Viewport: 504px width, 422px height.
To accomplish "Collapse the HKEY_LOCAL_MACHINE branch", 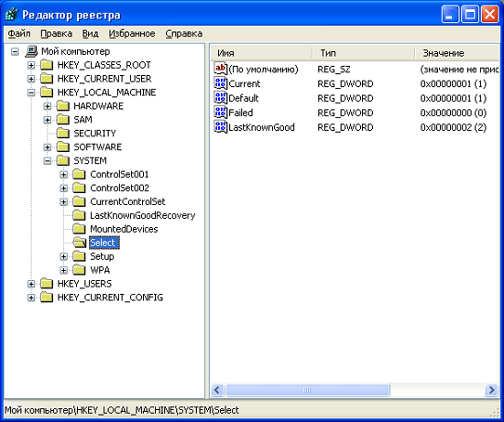I will (31, 92).
